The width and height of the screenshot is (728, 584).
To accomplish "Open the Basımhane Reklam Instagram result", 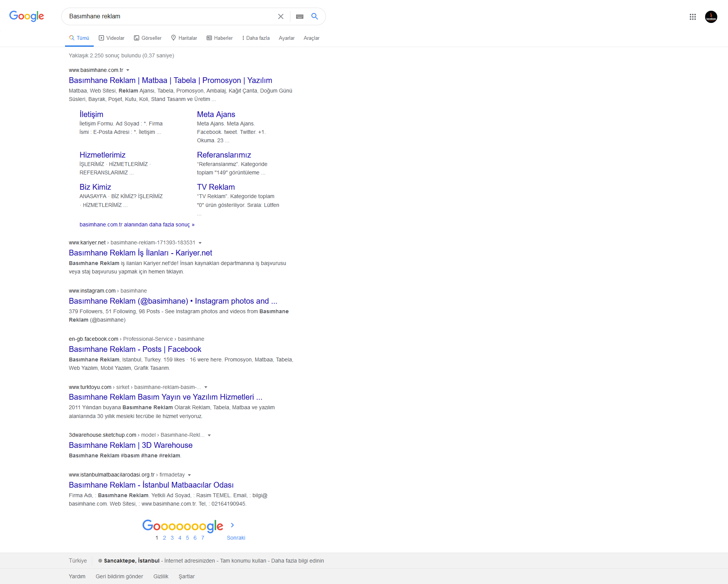I will click(173, 301).
